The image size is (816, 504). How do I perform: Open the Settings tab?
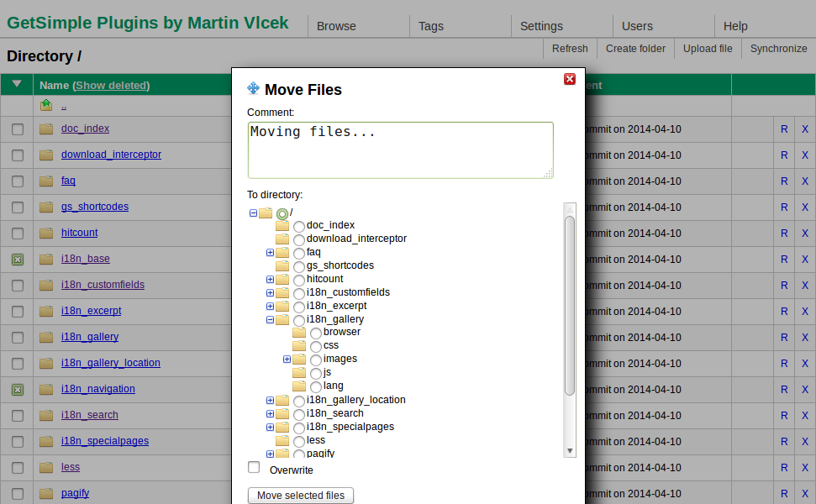coord(541,26)
